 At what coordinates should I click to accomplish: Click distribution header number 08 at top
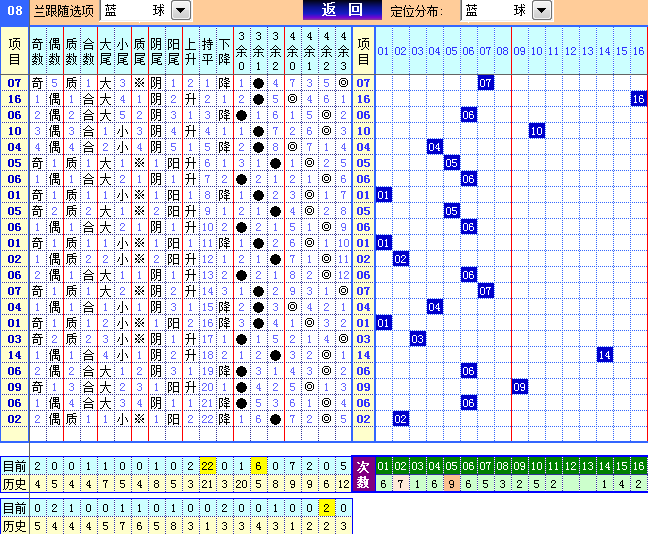[x=502, y=51]
